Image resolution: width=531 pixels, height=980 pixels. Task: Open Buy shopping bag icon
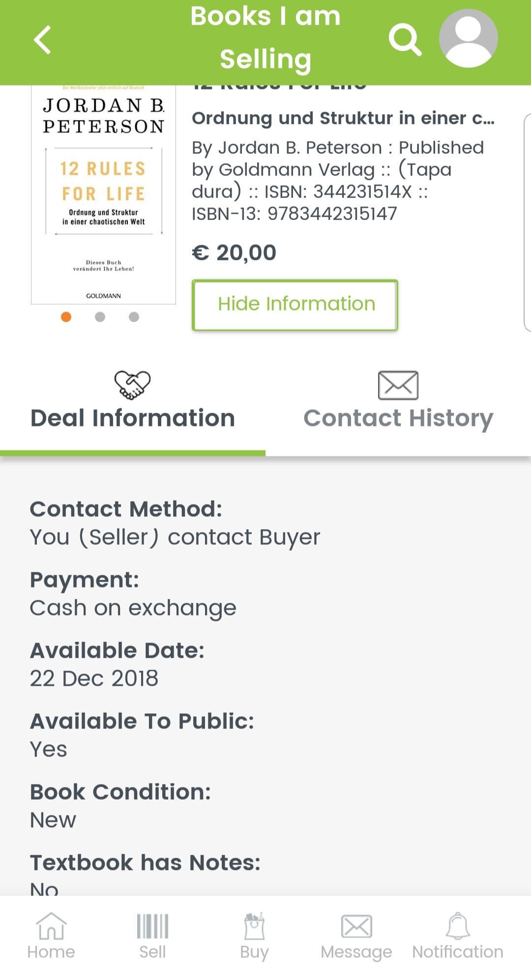(254, 936)
